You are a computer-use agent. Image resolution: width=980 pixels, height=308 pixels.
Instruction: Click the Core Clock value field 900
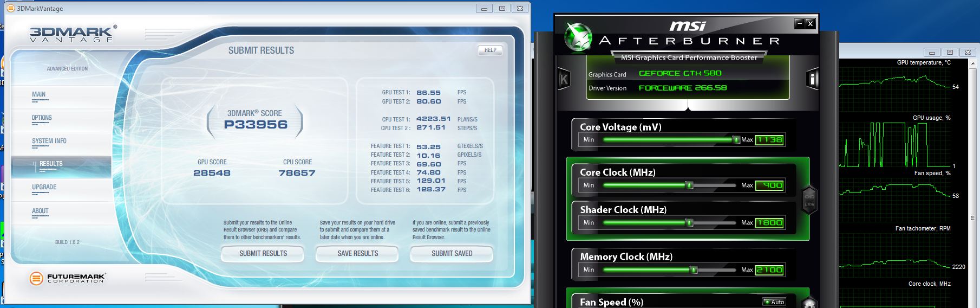[769, 185]
